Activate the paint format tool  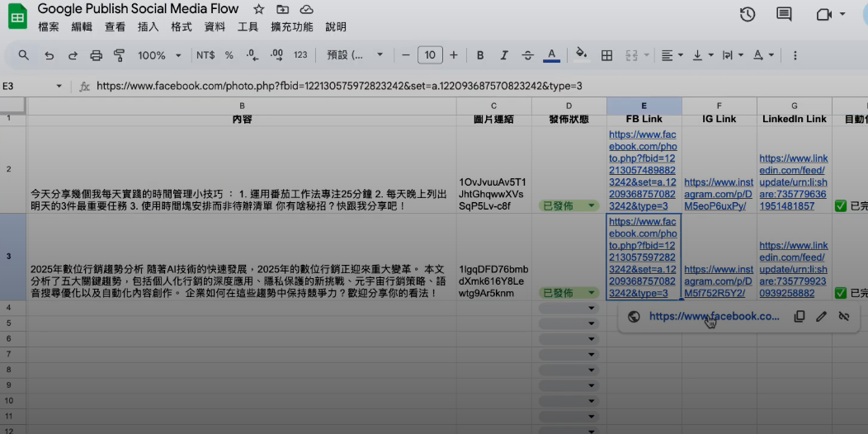pos(119,54)
